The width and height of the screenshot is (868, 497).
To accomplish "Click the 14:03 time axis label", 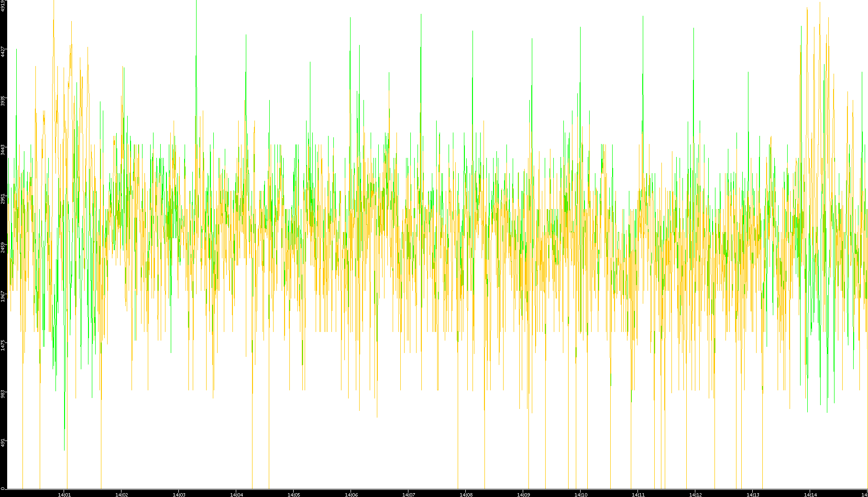I will 179,495.
